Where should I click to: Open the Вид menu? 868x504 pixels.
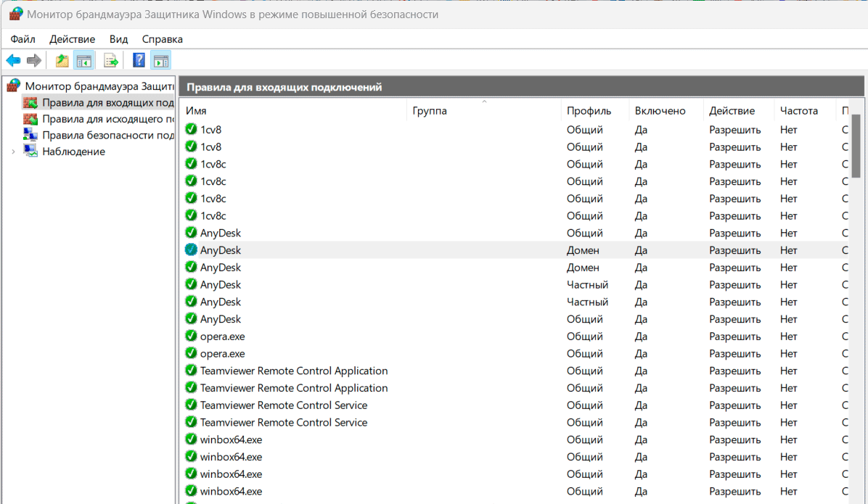(118, 39)
